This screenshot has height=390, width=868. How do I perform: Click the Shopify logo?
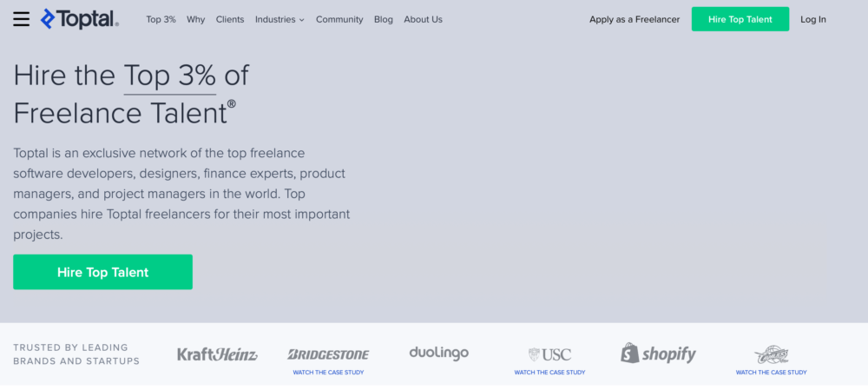click(658, 354)
